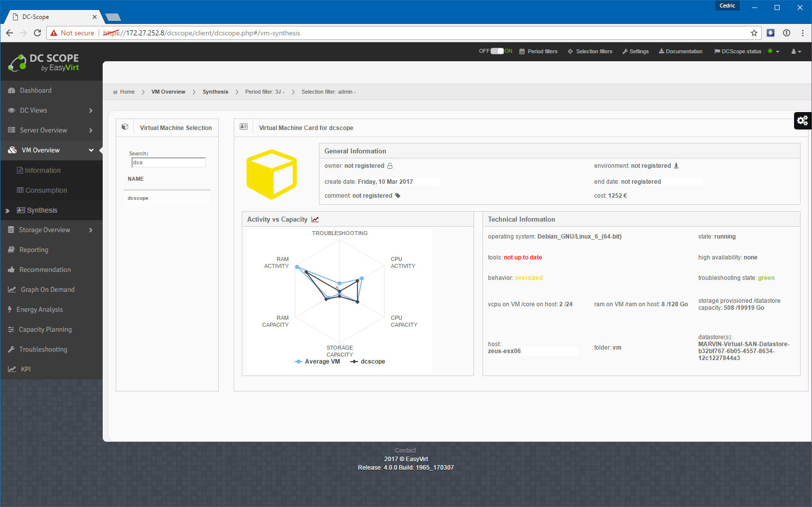
Task: Click the owner user icon
Action: 390,166
